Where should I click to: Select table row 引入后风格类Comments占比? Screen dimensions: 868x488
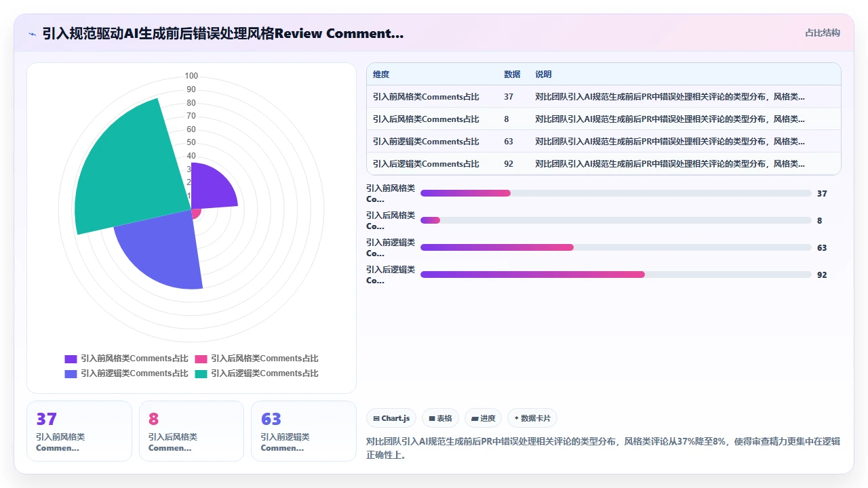pyautogui.click(x=604, y=119)
